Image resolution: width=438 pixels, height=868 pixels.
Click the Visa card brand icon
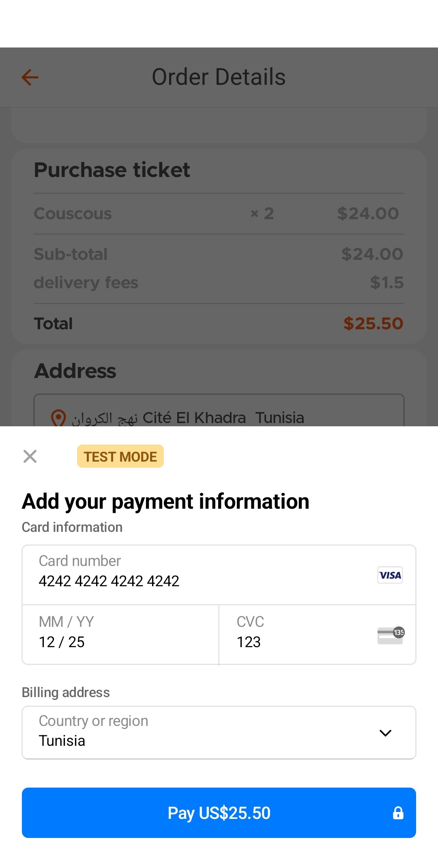390,575
